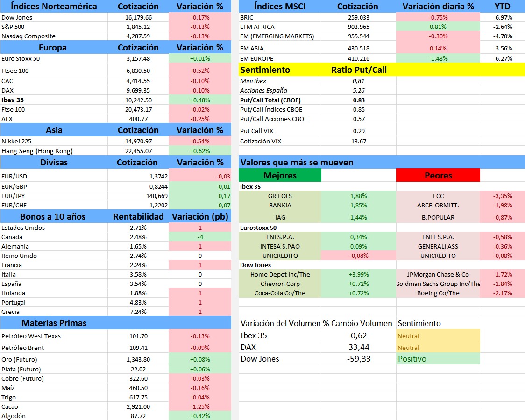
Task: Click Boeing Co/The loss -2.17%
Action: pyautogui.click(x=503, y=293)
